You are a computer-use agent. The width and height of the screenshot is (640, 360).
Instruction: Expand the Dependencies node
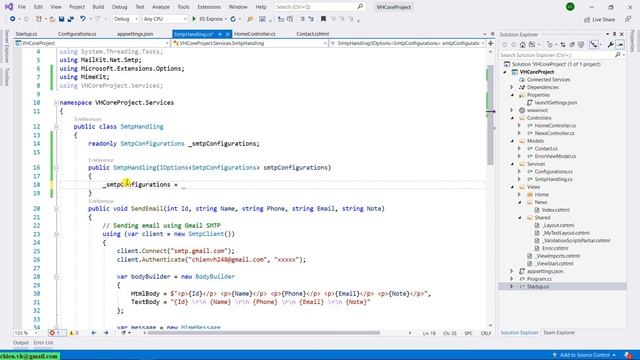coord(512,87)
